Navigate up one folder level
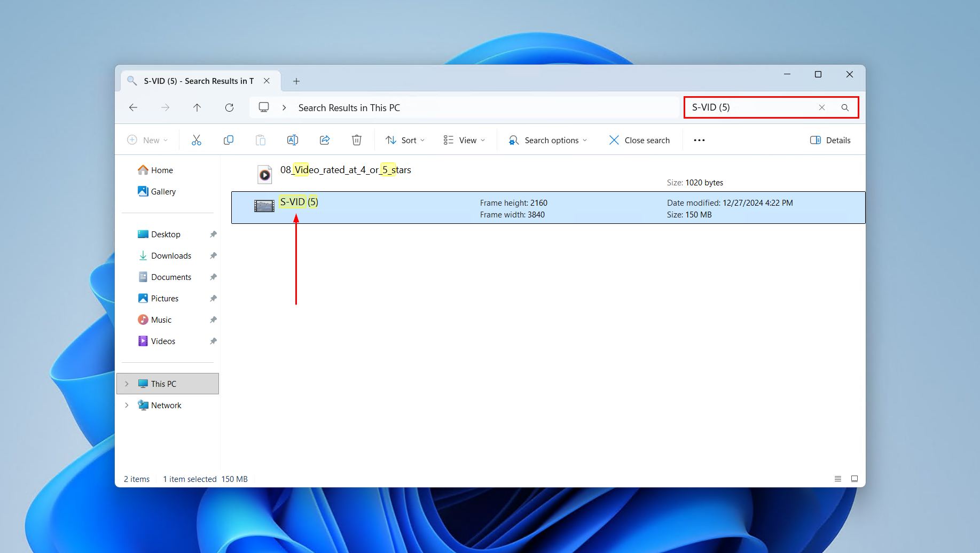The width and height of the screenshot is (980, 553). [x=197, y=107]
